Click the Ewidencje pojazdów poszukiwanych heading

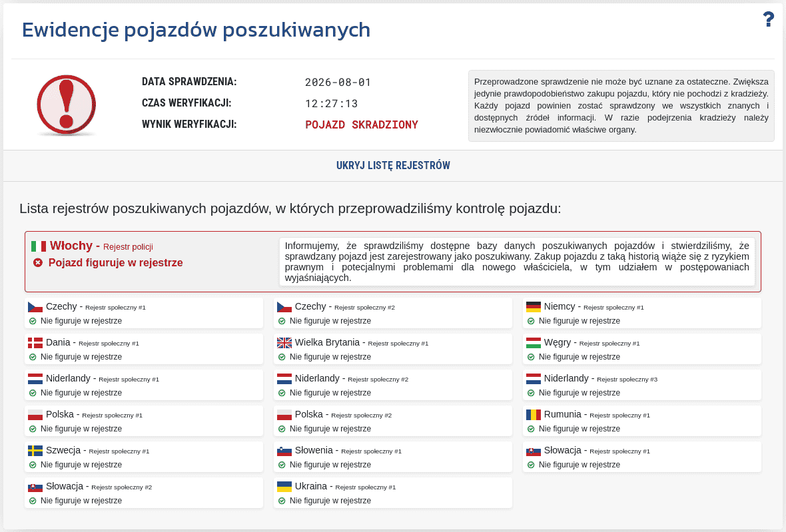point(196,30)
